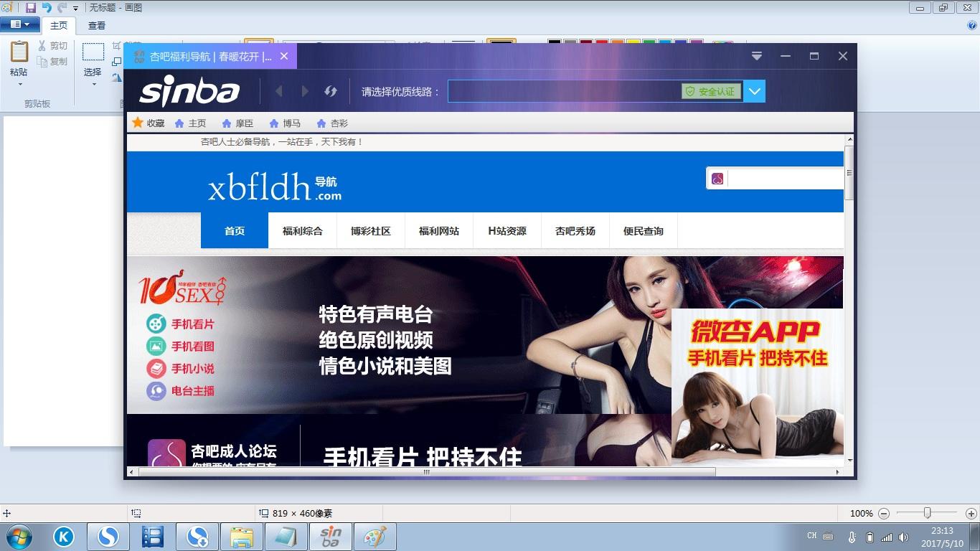Undo the last action in Paint
The image size is (980, 551).
click(x=47, y=8)
